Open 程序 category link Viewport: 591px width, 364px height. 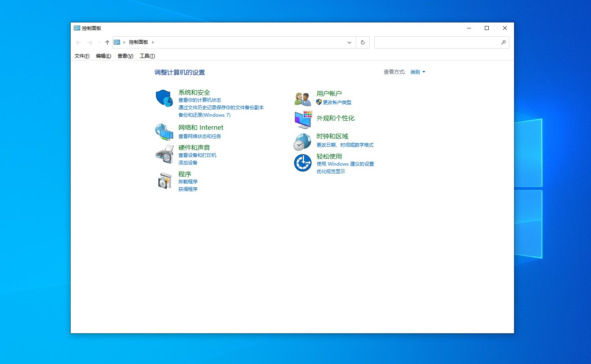185,174
